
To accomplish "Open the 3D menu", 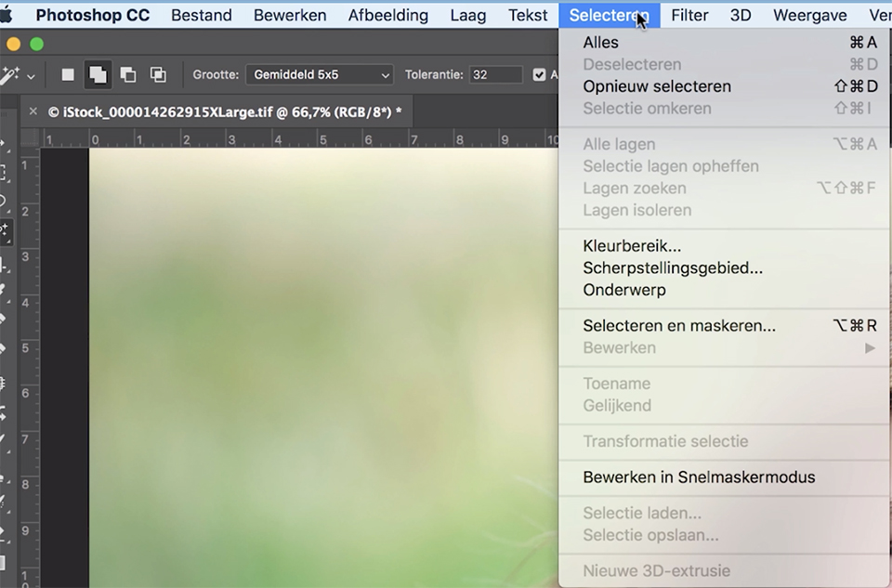I will (x=741, y=15).
